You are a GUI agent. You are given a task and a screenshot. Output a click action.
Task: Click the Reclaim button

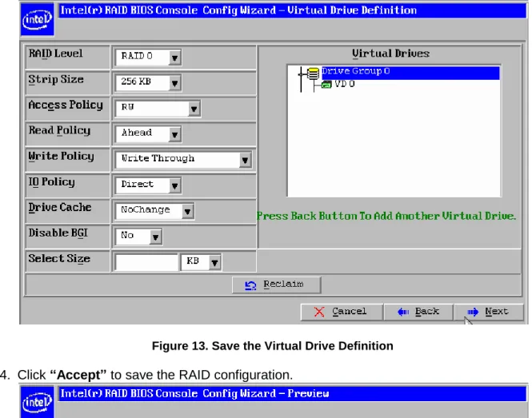coord(277,285)
